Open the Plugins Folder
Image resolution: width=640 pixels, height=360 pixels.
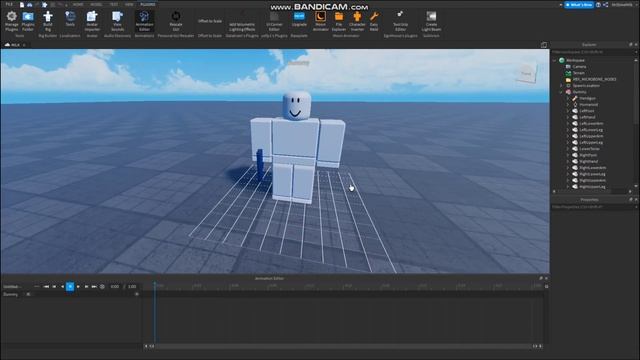pyautogui.click(x=28, y=21)
